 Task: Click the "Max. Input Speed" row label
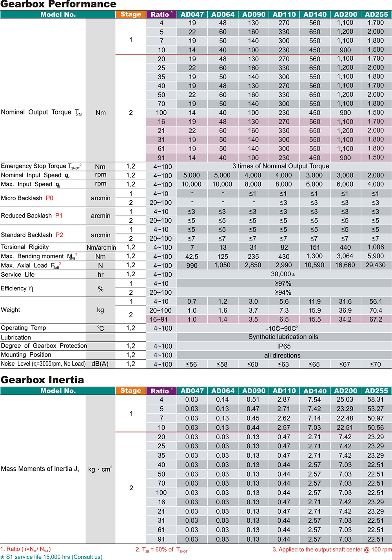31,184
